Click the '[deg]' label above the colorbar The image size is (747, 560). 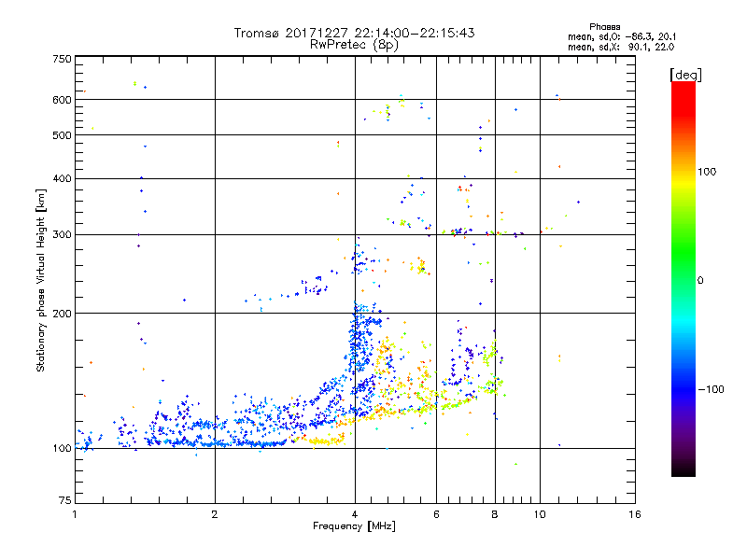click(685, 75)
